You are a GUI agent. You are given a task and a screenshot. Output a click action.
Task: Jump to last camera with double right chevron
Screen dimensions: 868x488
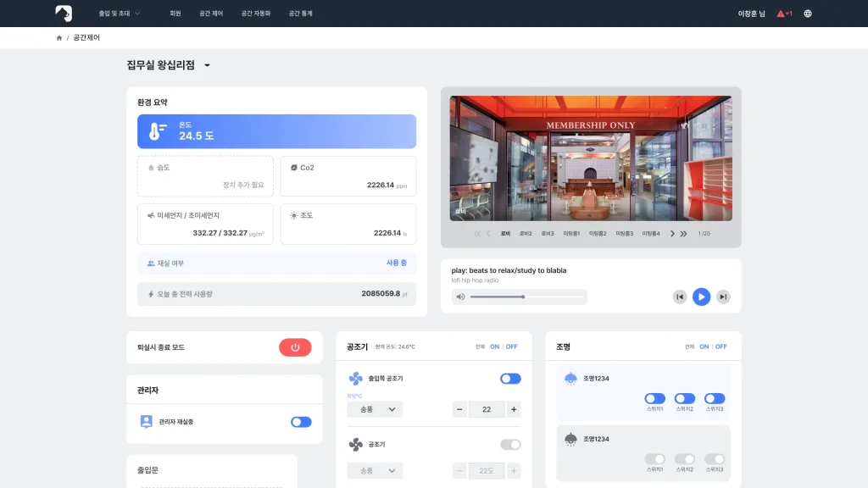click(x=684, y=234)
